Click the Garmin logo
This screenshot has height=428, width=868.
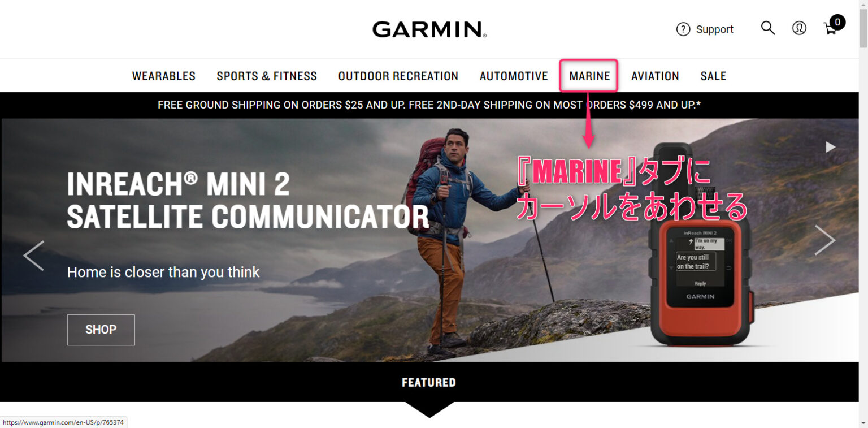pos(429,29)
